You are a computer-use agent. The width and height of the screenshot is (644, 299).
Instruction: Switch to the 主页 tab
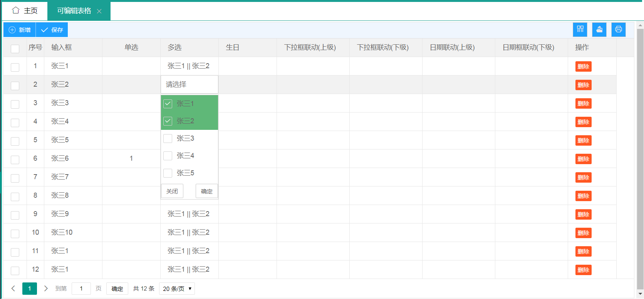25,11
